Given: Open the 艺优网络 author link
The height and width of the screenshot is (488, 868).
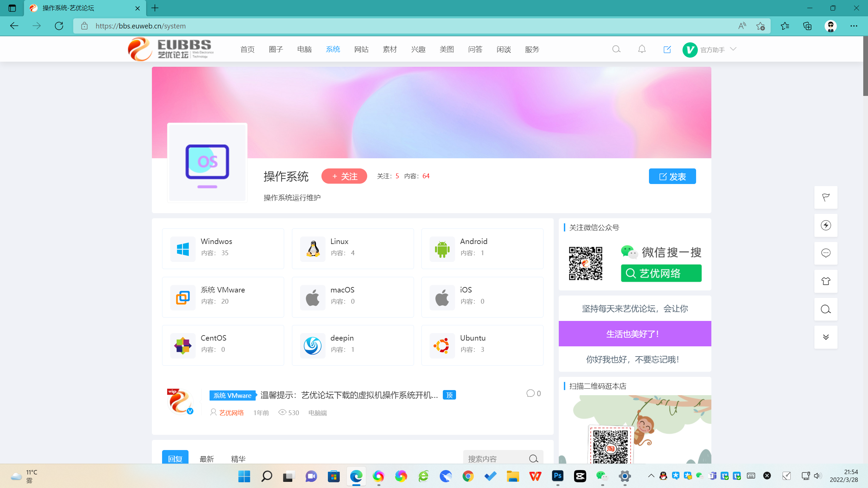Looking at the screenshot, I should [x=232, y=413].
